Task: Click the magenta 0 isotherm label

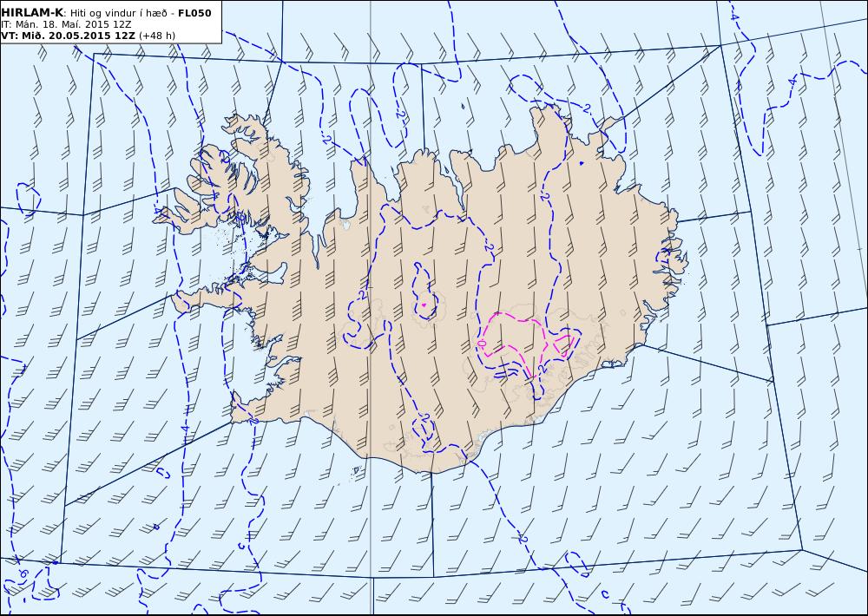Action: point(482,344)
